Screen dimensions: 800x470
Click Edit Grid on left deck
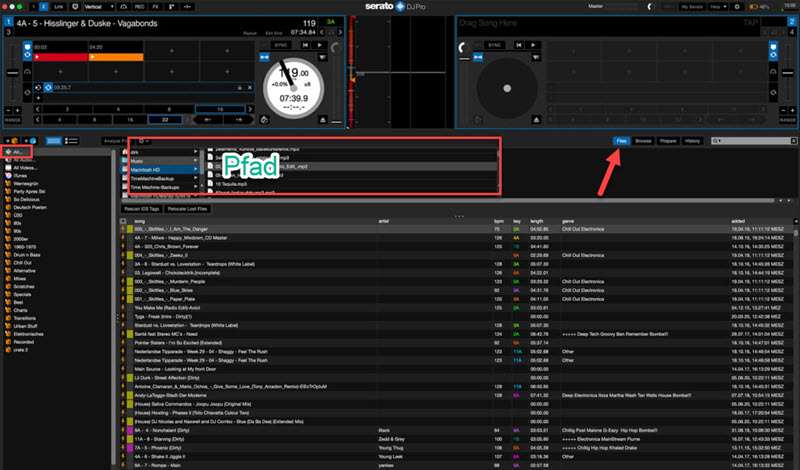[x=274, y=33]
